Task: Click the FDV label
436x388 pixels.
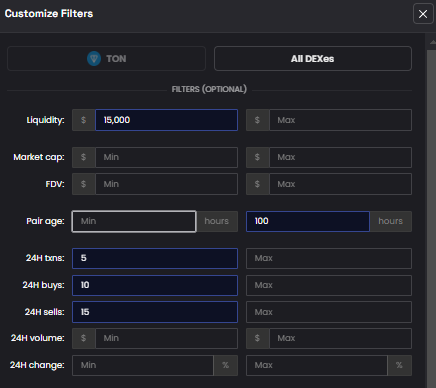Action: pyautogui.click(x=55, y=184)
